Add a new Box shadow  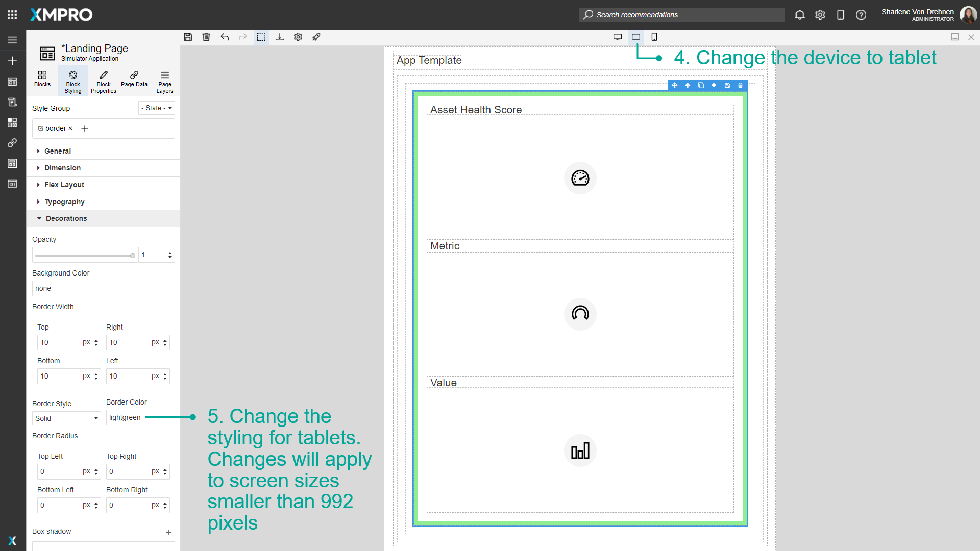pyautogui.click(x=168, y=533)
